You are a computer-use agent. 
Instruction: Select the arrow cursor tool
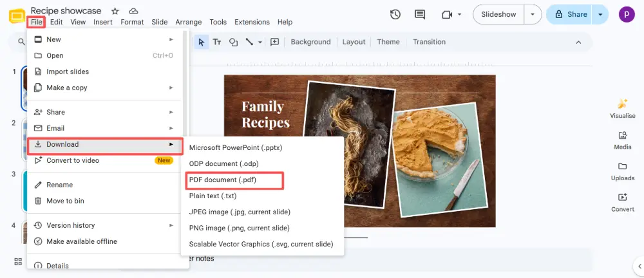[x=201, y=42]
